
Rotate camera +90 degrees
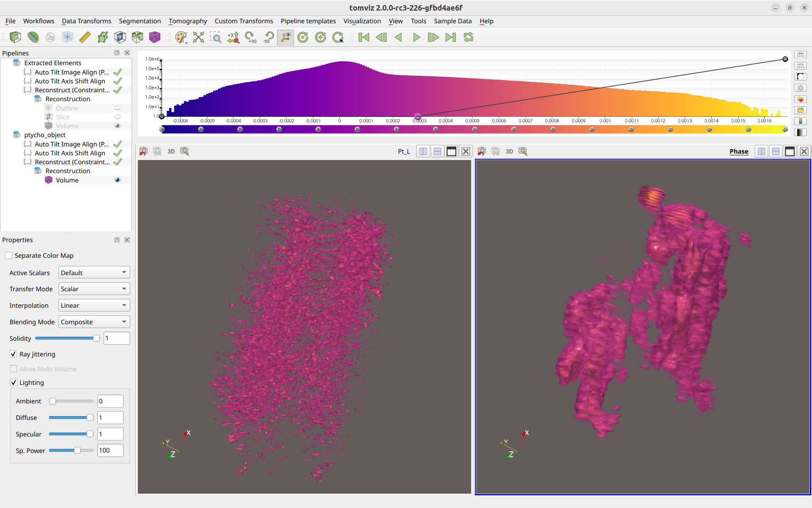(250, 37)
